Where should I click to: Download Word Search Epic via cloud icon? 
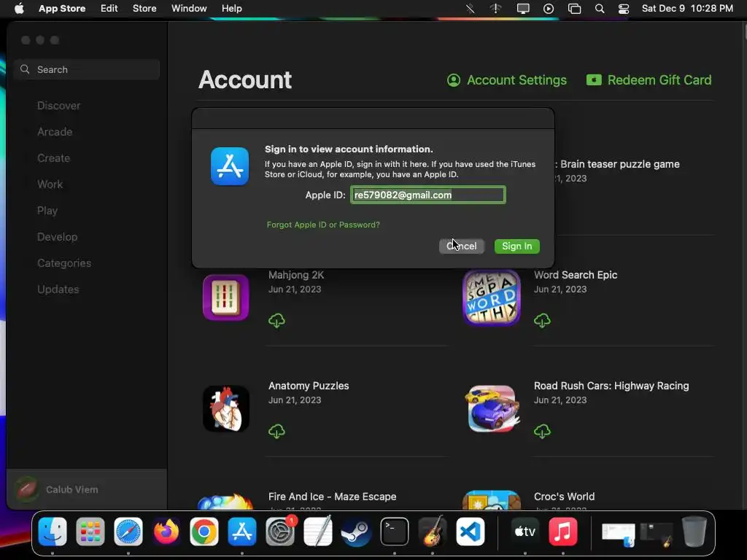coord(542,321)
